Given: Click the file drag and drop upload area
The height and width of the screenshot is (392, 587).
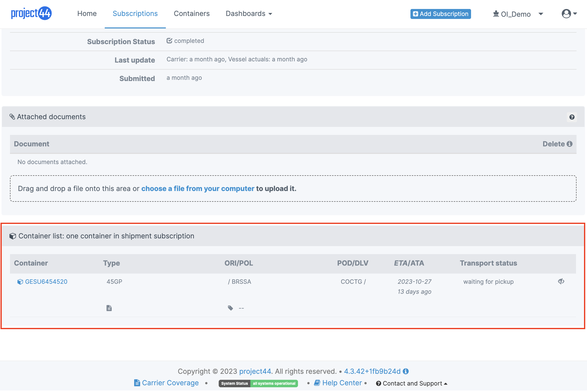Looking at the screenshot, I should click(x=293, y=189).
